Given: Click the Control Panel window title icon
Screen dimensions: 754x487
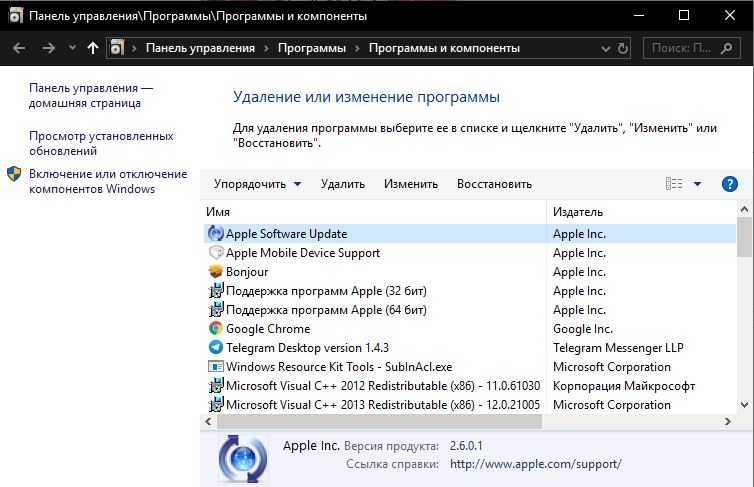Looking at the screenshot, I should pyautogui.click(x=15, y=15).
